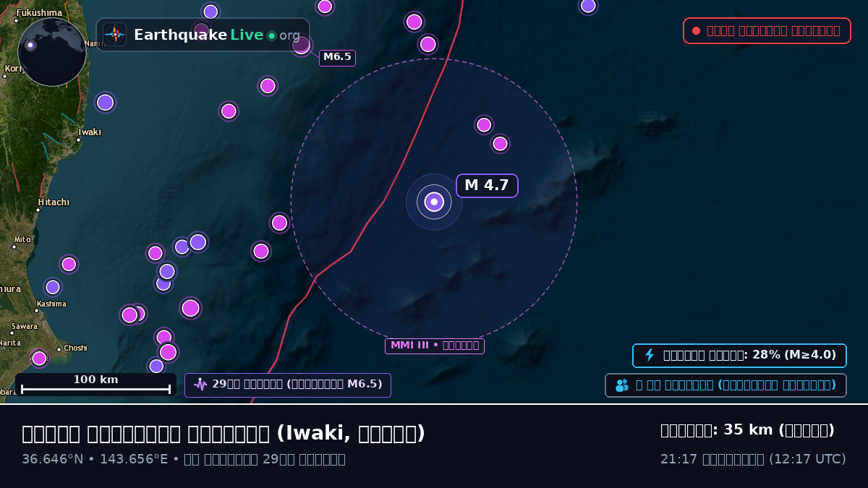Viewport: 868px width, 488px height.
Task: Select the magenta marker east of Mito label
Action: click(69, 264)
